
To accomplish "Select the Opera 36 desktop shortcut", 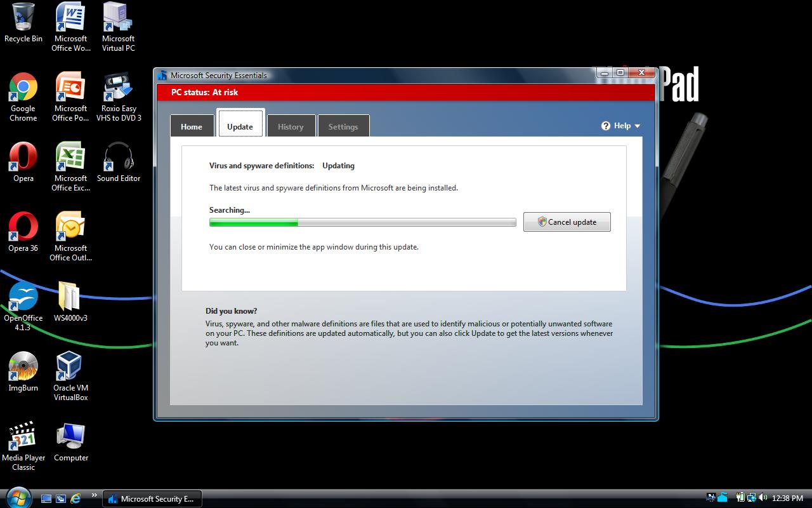I will pos(23,232).
